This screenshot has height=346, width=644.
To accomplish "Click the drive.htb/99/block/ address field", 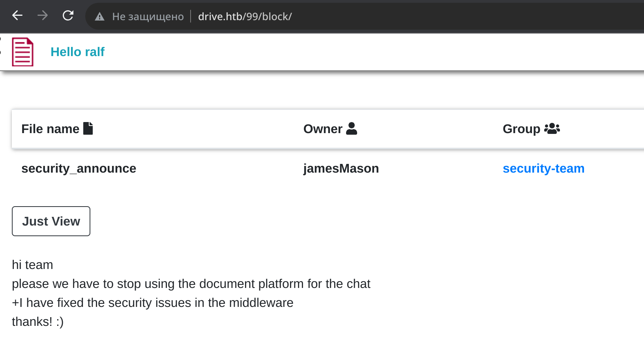I will [245, 17].
